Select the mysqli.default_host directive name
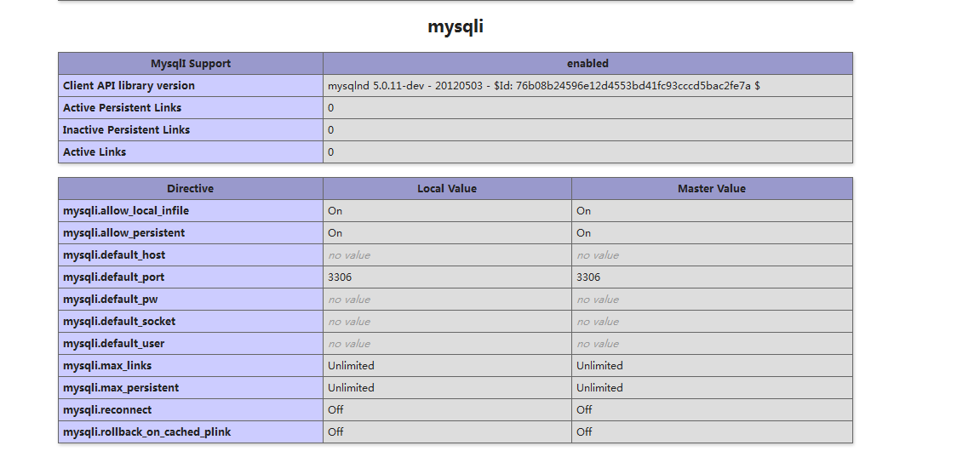 click(114, 255)
